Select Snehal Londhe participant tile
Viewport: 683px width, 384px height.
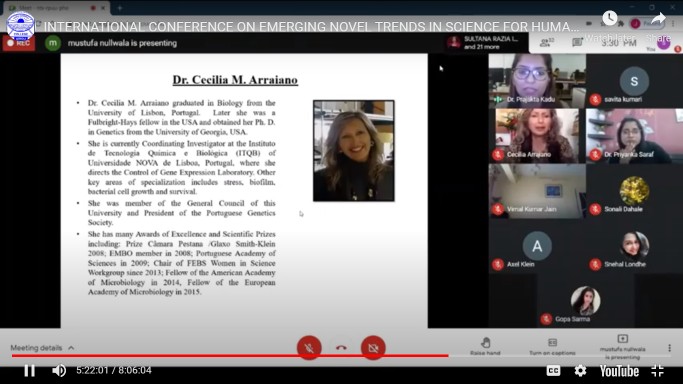coord(634,246)
